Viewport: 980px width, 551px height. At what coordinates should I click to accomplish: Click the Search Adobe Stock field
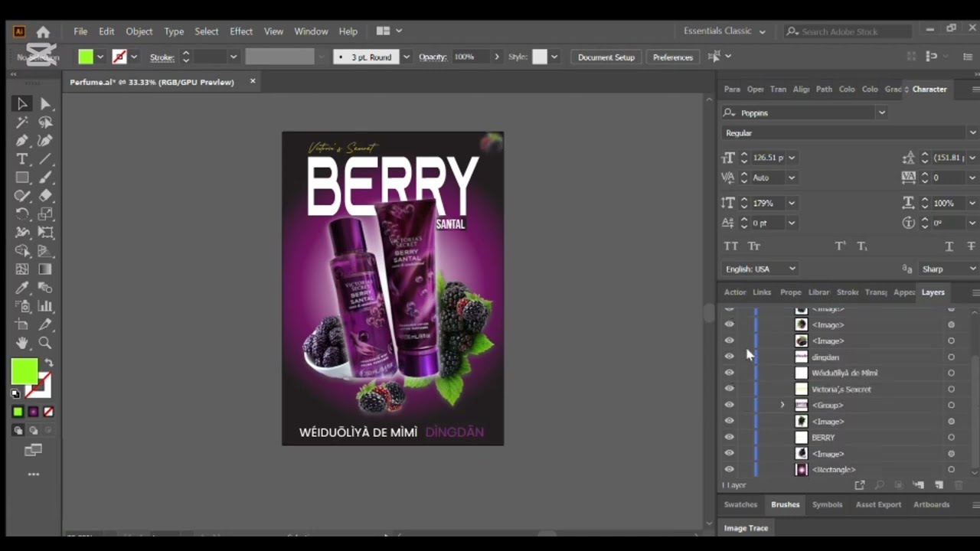(x=848, y=31)
